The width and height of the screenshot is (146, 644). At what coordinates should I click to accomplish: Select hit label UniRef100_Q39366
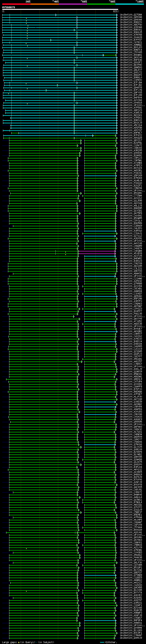tap(131, 27)
